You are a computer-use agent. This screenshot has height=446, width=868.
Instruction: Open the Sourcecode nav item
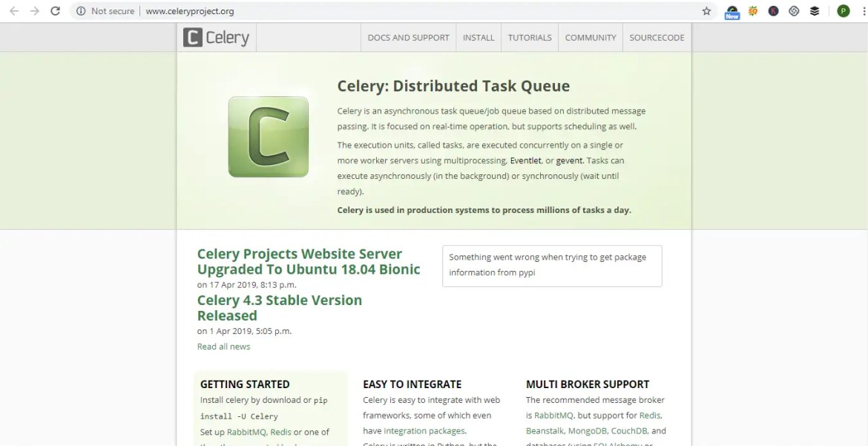tap(657, 38)
